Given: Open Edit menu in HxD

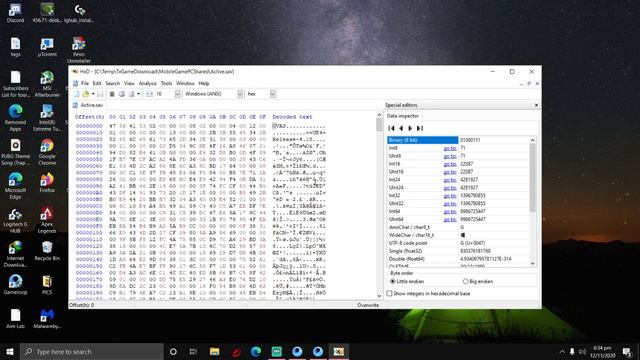Looking at the screenshot, I should pyautogui.click(x=97, y=83).
